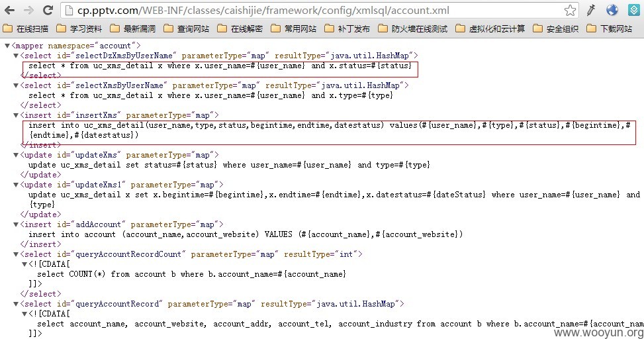Image resolution: width=644 pixels, height=339 pixels.
Task: Open the 学习资料 bookmark folder
Action: [79, 28]
